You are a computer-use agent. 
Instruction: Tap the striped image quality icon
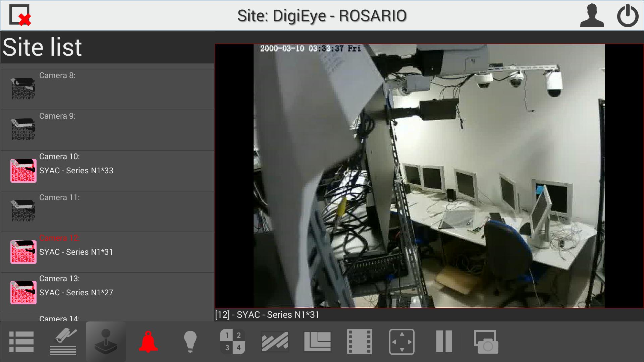pos(275,342)
